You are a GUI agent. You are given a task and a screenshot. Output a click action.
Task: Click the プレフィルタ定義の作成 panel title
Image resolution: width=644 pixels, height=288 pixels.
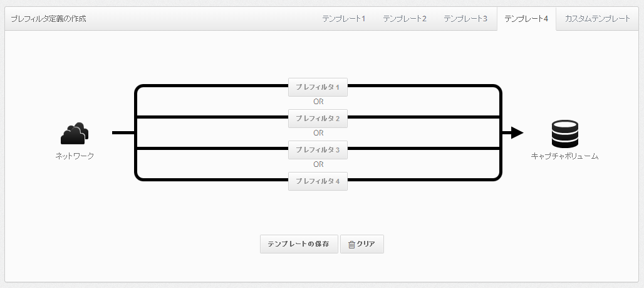[x=48, y=19]
